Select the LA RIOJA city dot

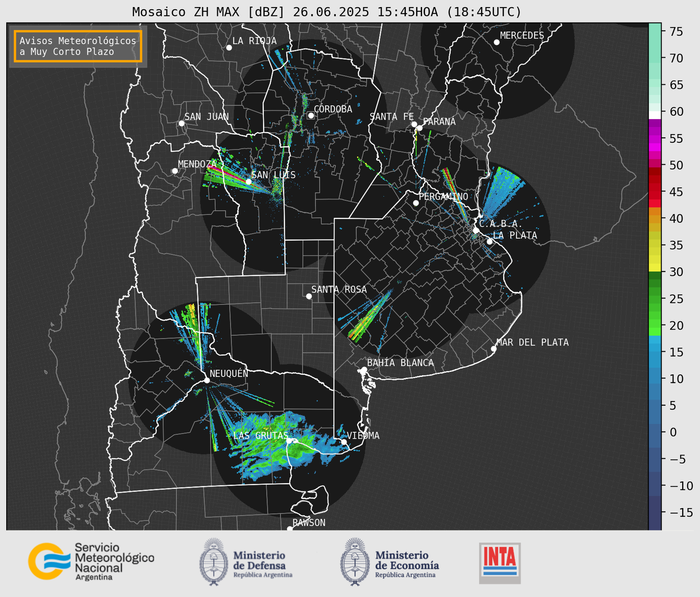point(229,48)
